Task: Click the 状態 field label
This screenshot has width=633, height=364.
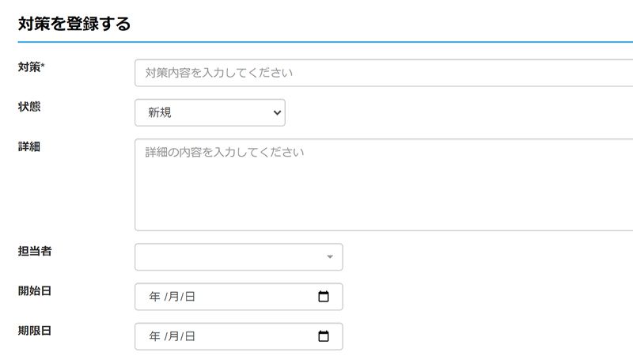Action: [29, 107]
